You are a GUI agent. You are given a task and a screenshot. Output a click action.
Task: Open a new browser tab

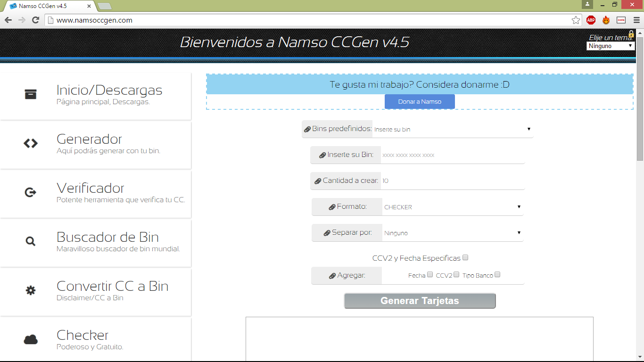(104, 6)
